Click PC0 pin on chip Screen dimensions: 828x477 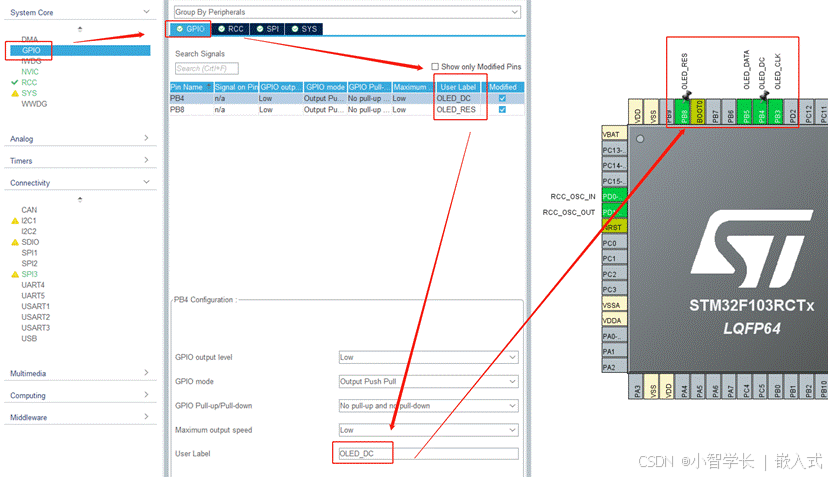pyautogui.click(x=615, y=243)
